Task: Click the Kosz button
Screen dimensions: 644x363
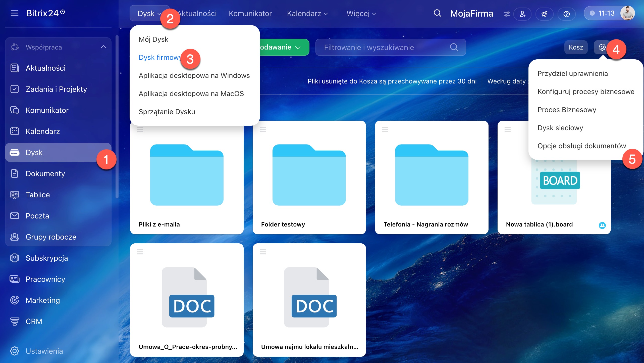Action: 576,47
